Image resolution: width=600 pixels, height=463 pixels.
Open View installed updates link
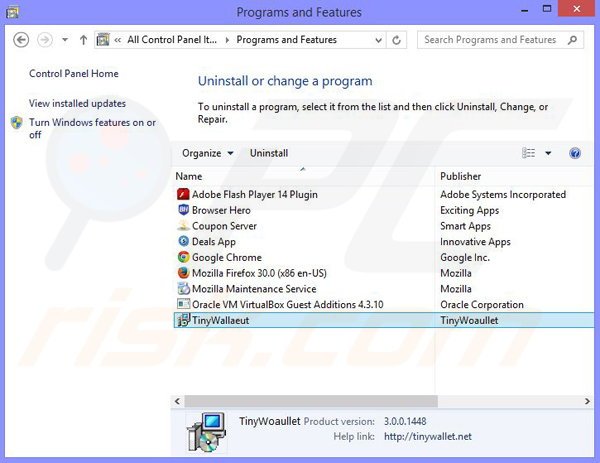[x=77, y=103]
